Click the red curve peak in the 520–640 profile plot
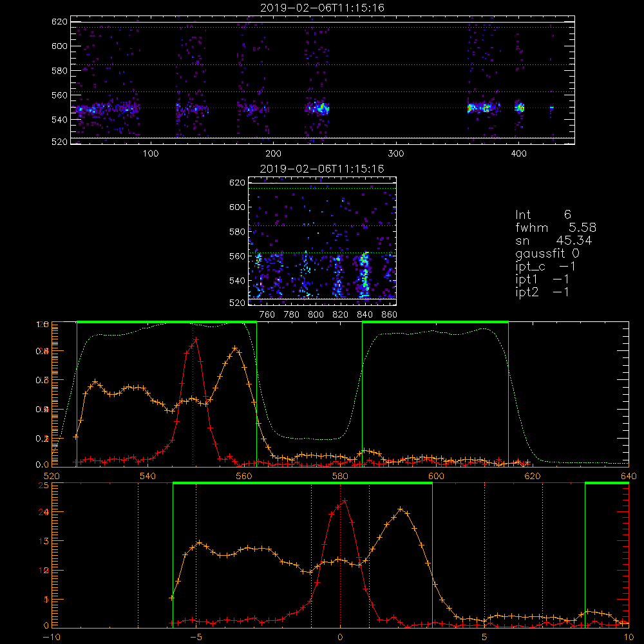The height and width of the screenshot is (644, 644). (196, 340)
